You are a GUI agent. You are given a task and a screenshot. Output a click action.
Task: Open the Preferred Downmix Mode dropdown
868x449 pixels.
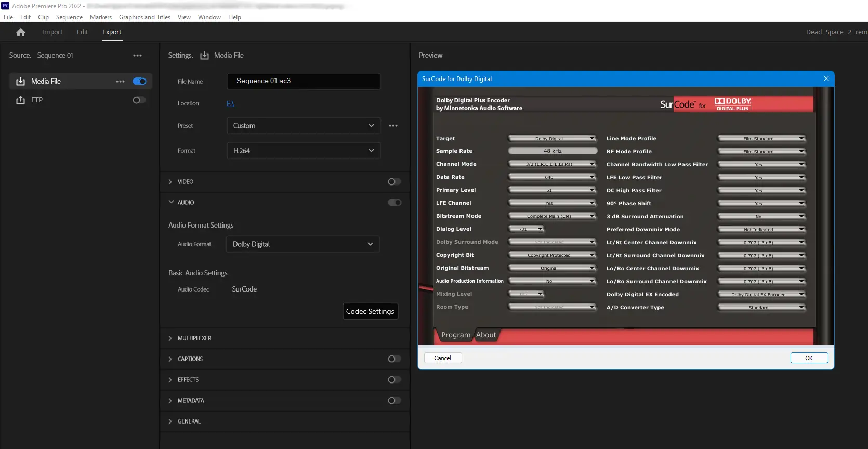(761, 230)
